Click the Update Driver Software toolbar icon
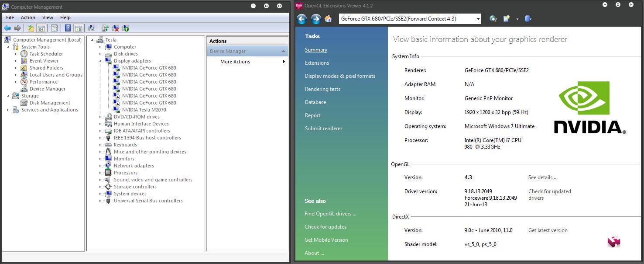644x264 pixels. coord(105,28)
